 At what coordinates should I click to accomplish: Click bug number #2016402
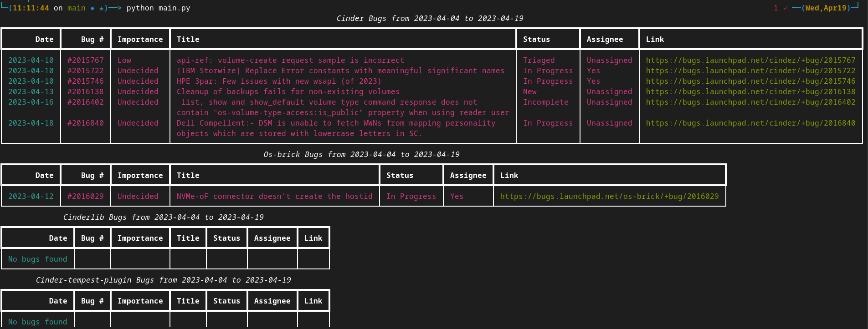pyautogui.click(x=86, y=102)
